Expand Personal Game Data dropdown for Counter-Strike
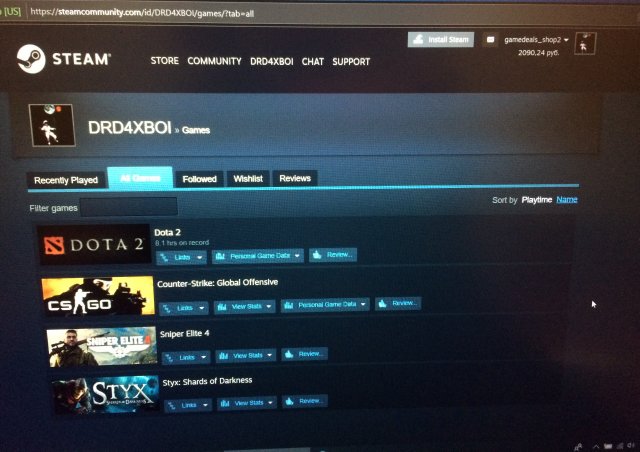The width and height of the screenshot is (640, 452). tap(325, 305)
